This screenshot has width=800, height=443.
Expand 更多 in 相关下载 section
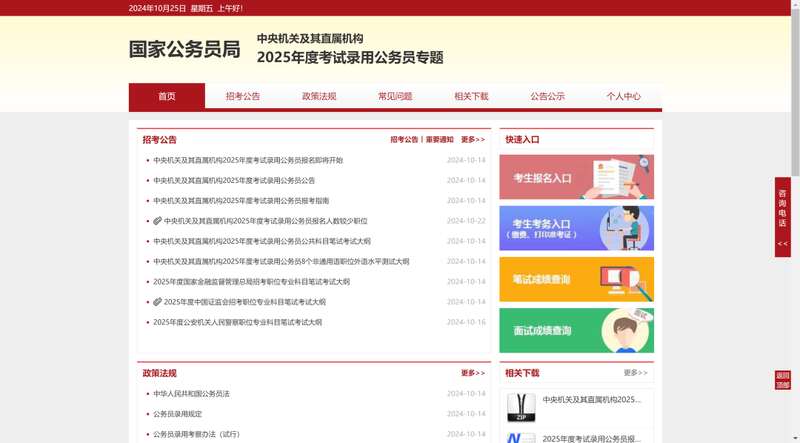[x=635, y=373]
